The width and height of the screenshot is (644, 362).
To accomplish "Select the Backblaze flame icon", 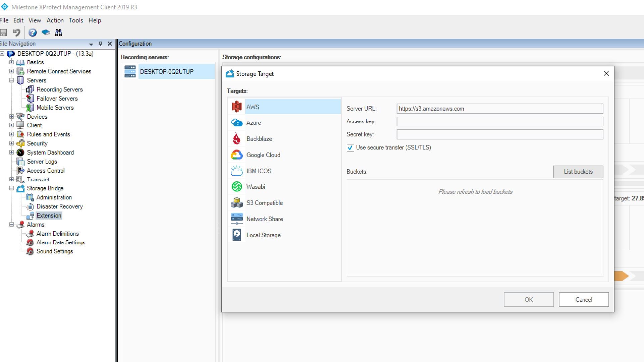I will [236, 138].
